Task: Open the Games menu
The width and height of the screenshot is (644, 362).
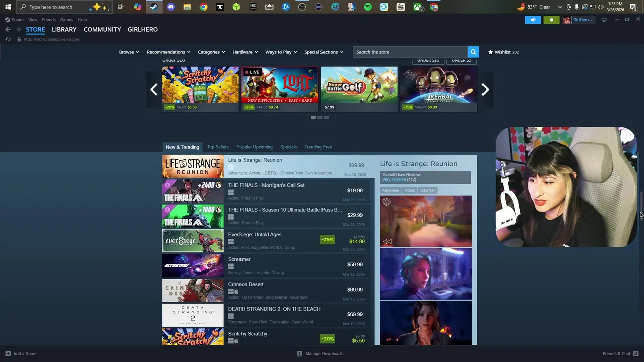Action: click(67, 20)
